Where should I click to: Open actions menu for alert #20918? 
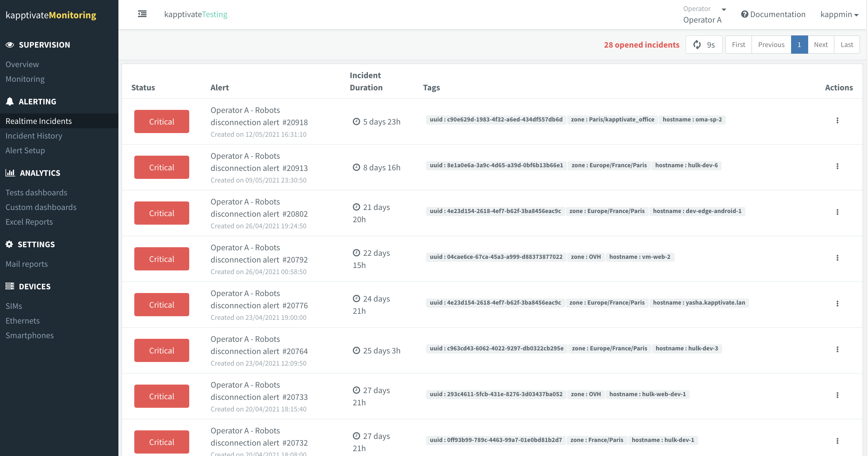(x=837, y=121)
